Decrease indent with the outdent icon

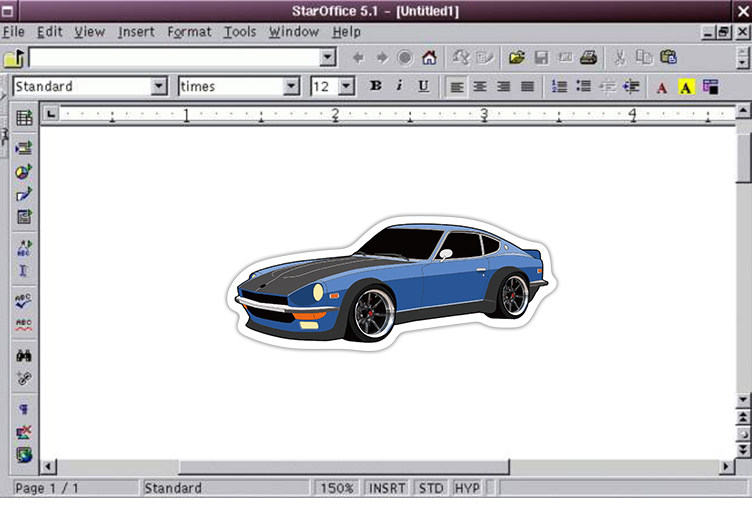coord(608,87)
